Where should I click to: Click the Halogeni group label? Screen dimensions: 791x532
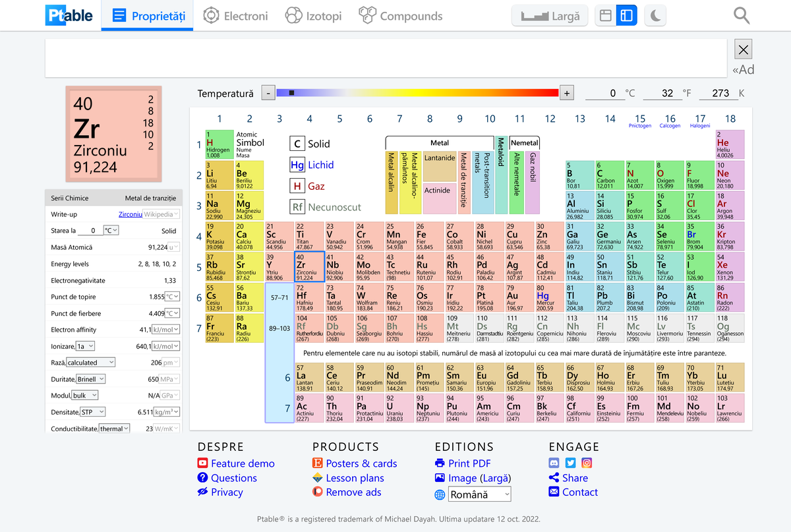(701, 126)
